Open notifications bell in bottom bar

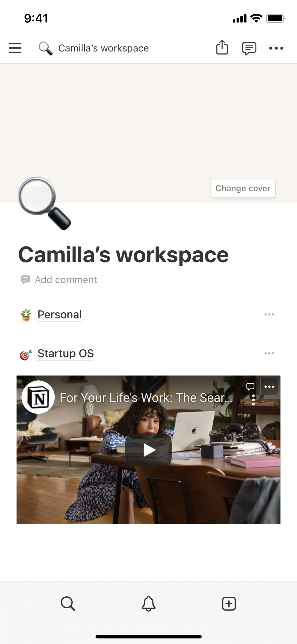coord(149,604)
